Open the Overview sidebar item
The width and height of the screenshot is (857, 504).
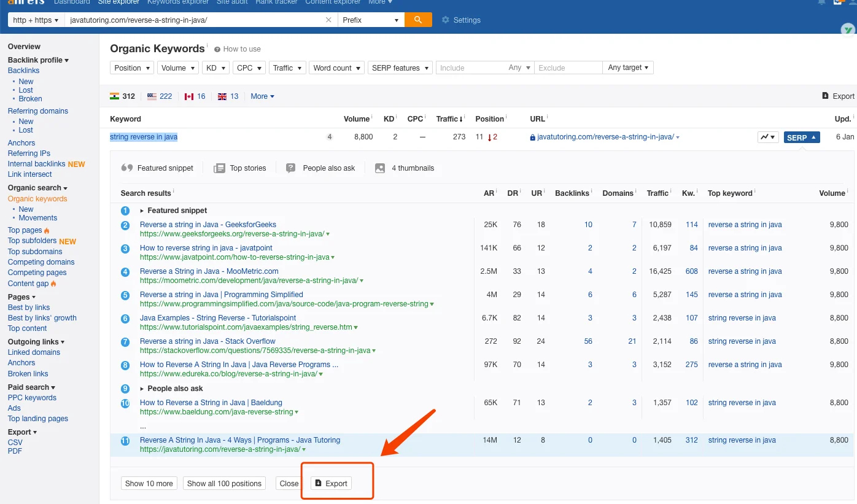click(24, 47)
